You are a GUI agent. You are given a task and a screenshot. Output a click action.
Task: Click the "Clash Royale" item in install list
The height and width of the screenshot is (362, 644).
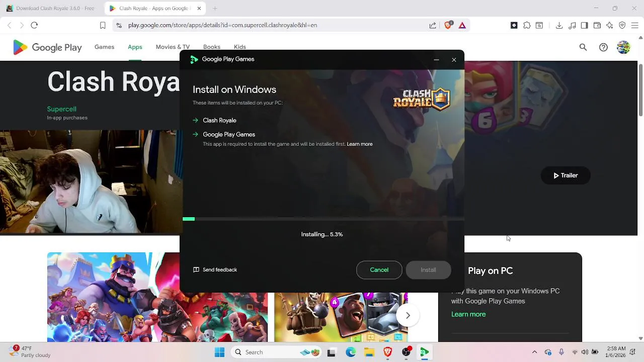(219, 121)
